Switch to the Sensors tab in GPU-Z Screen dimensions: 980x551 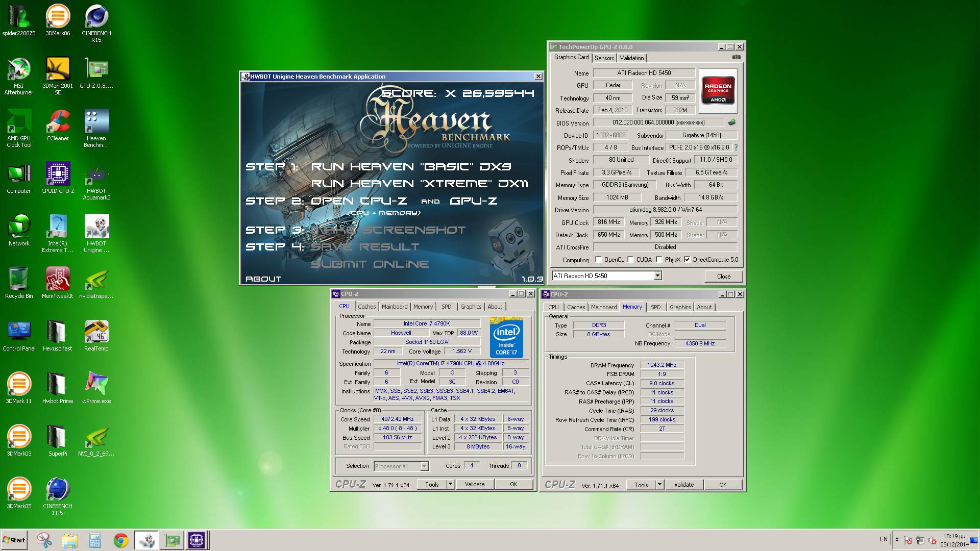coord(604,58)
